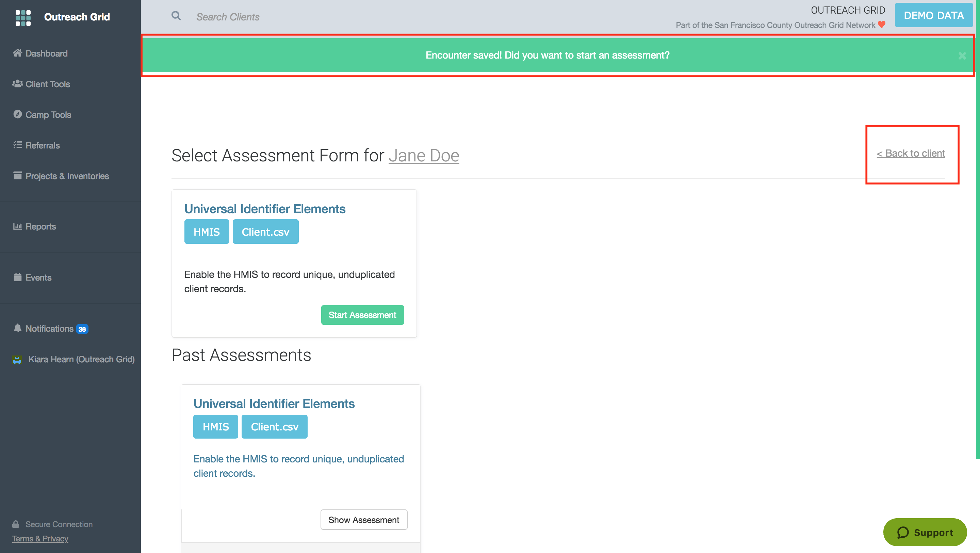Click the notifications count badge 38
Viewport: 980px width, 553px height.
tap(82, 329)
